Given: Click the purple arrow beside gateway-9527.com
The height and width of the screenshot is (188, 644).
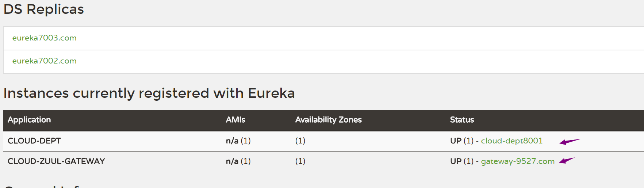Looking at the screenshot, I should (x=566, y=161).
